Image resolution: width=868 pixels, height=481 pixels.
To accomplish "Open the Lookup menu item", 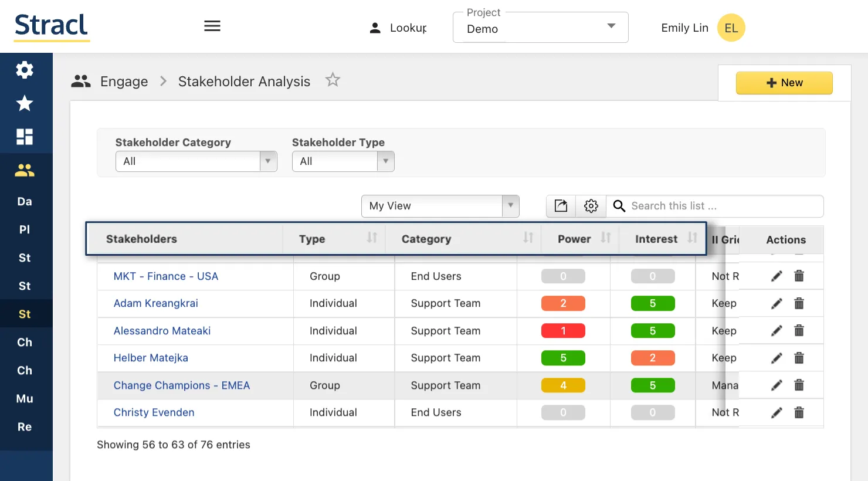I will tap(398, 28).
